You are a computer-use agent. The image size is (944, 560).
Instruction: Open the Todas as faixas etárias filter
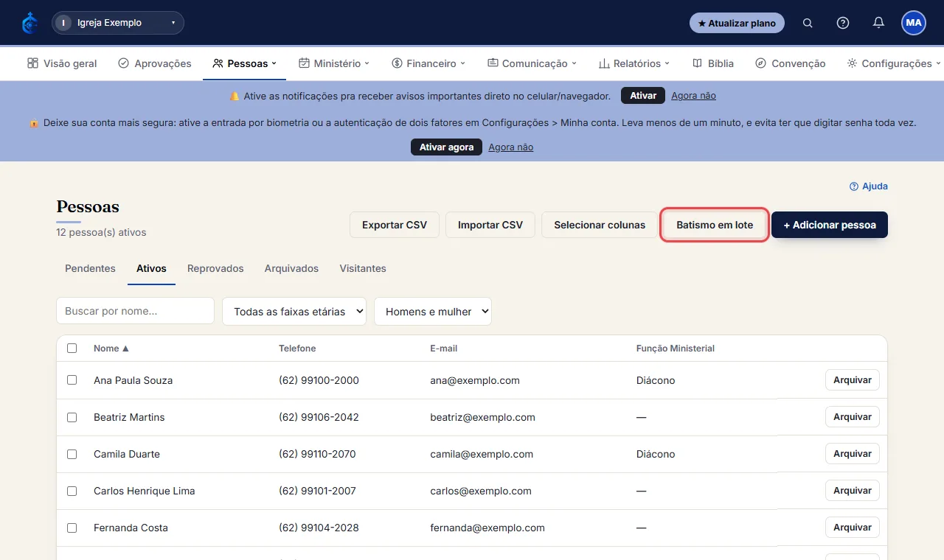(x=294, y=311)
